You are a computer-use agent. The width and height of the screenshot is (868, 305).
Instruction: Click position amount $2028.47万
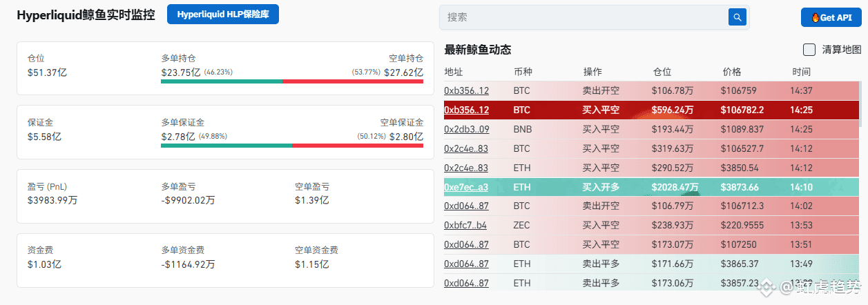675,186
